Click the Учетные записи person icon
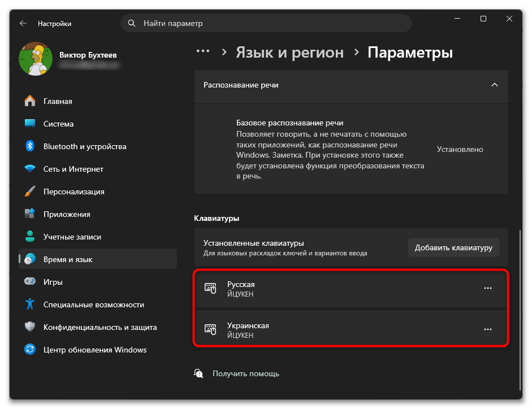 [x=30, y=236]
